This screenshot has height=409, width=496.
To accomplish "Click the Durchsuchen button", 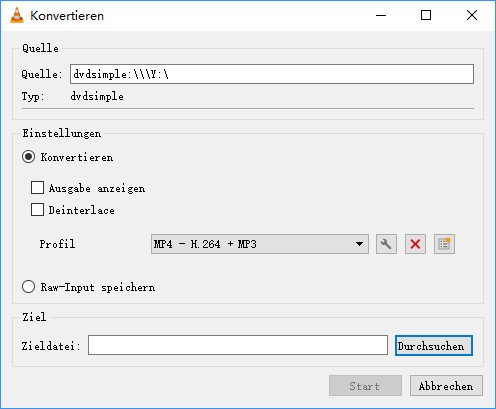I will 434,346.
